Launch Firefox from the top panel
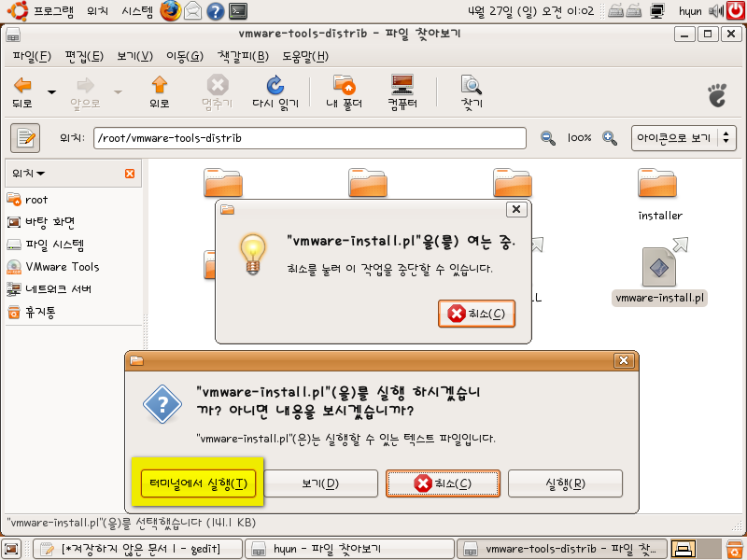The width and height of the screenshot is (747, 560). [171, 11]
